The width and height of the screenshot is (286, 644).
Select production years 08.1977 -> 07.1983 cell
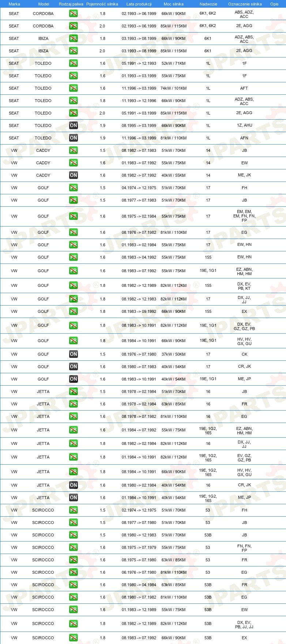(x=139, y=200)
